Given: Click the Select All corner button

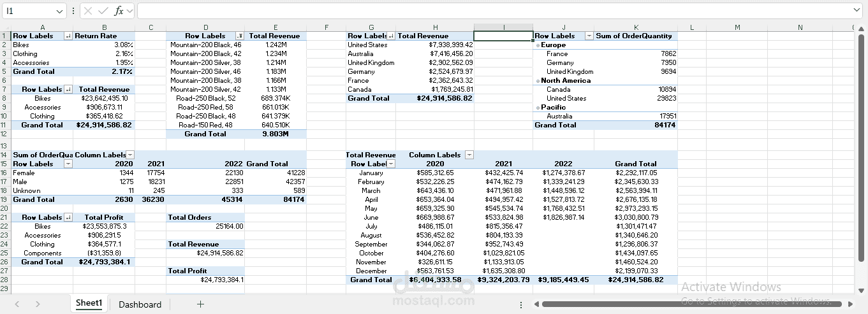Looking at the screenshot, I should pyautogui.click(x=5, y=27).
